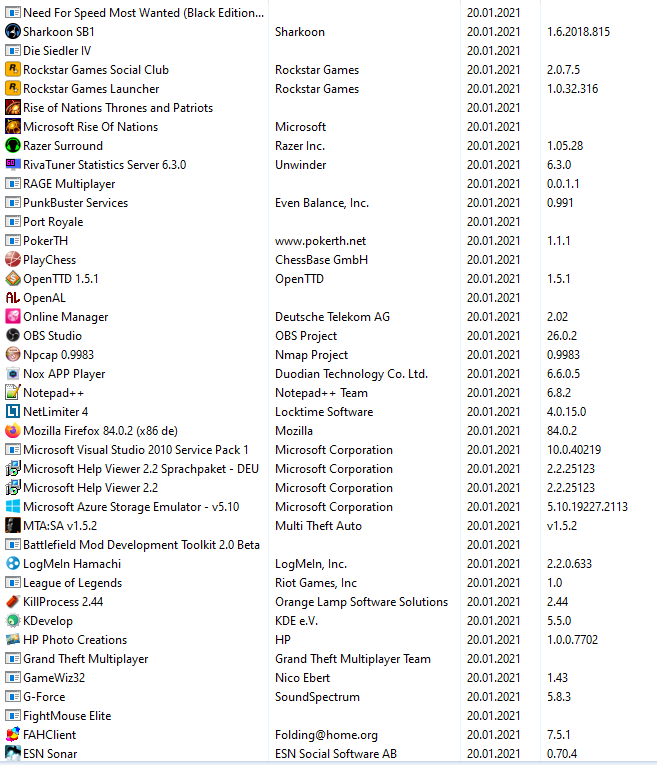Select the Need For Speed Most Wanted entry

[143, 13]
